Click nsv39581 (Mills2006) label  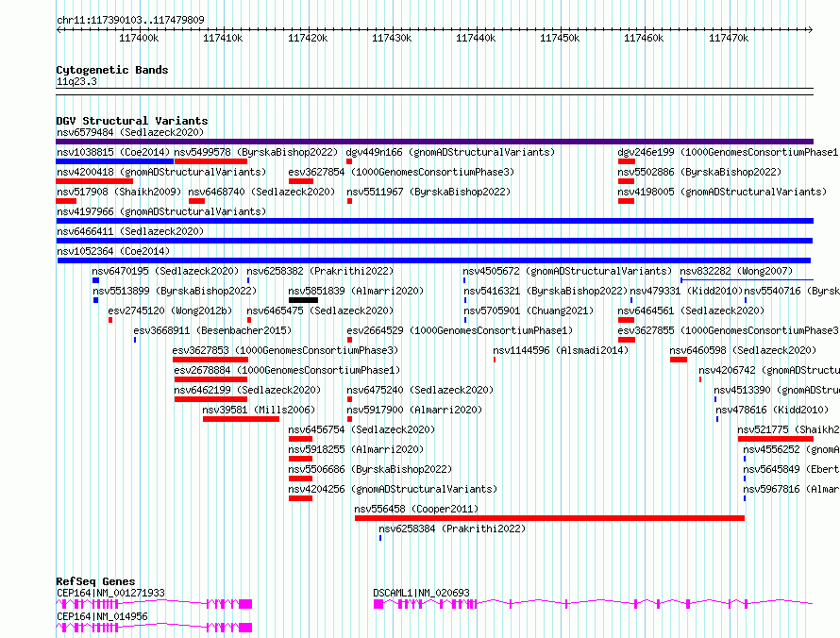point(260,410)
